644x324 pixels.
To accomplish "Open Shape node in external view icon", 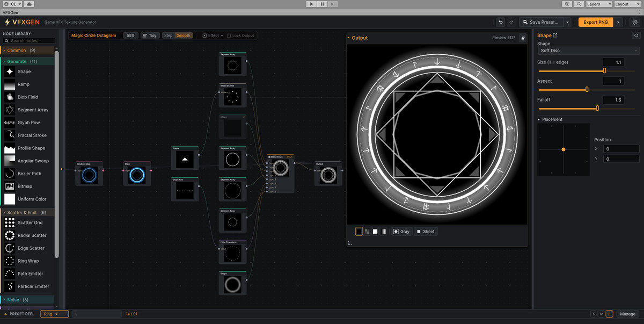I will (x=555, y=35).
